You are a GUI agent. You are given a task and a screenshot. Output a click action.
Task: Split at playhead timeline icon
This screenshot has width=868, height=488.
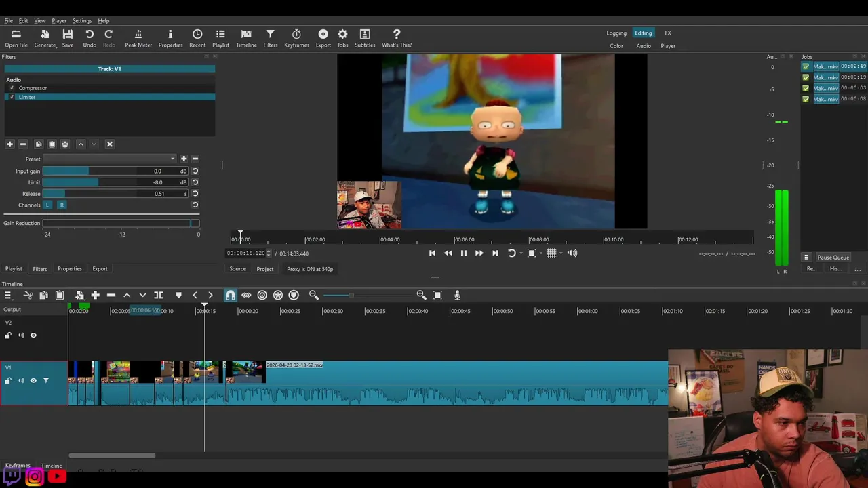(159, 296)
